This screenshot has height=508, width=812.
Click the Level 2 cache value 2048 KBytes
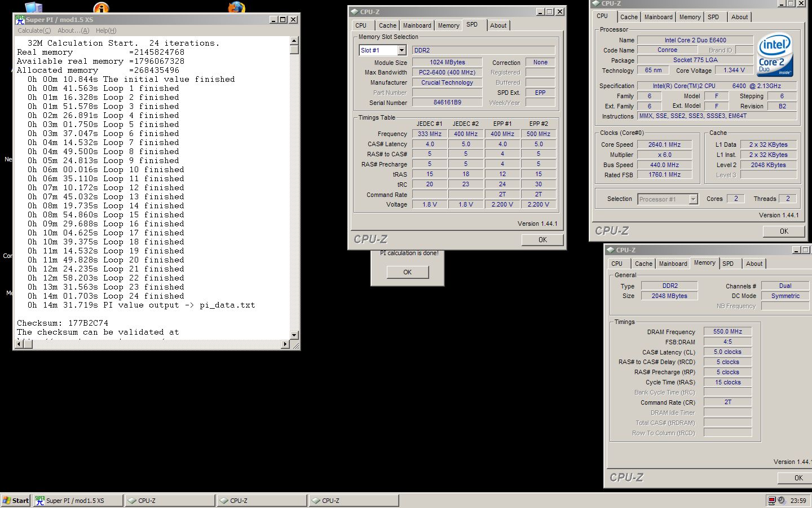click(x=768, y=165)
